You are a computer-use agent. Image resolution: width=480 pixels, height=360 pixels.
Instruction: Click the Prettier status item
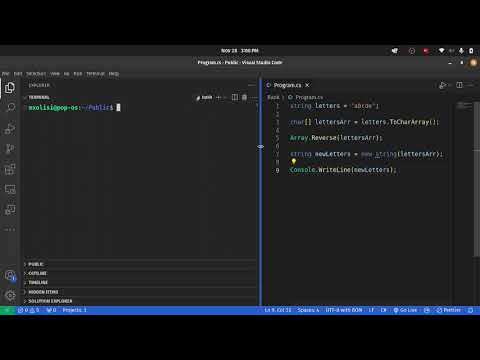point(448,310)
